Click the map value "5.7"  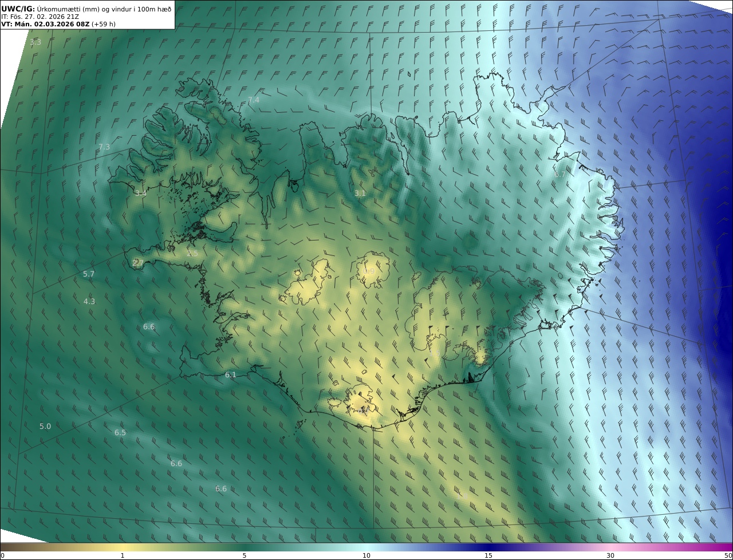(x=89, y=274)
